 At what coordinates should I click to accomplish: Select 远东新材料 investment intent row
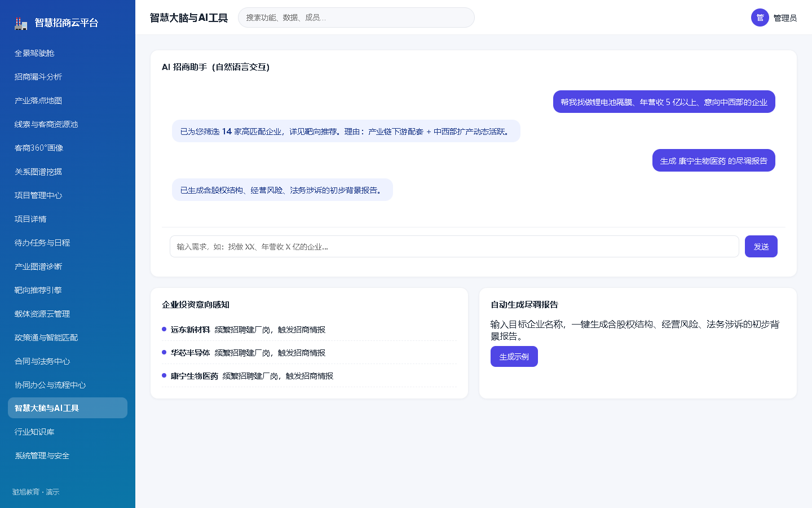click(309, 330)
